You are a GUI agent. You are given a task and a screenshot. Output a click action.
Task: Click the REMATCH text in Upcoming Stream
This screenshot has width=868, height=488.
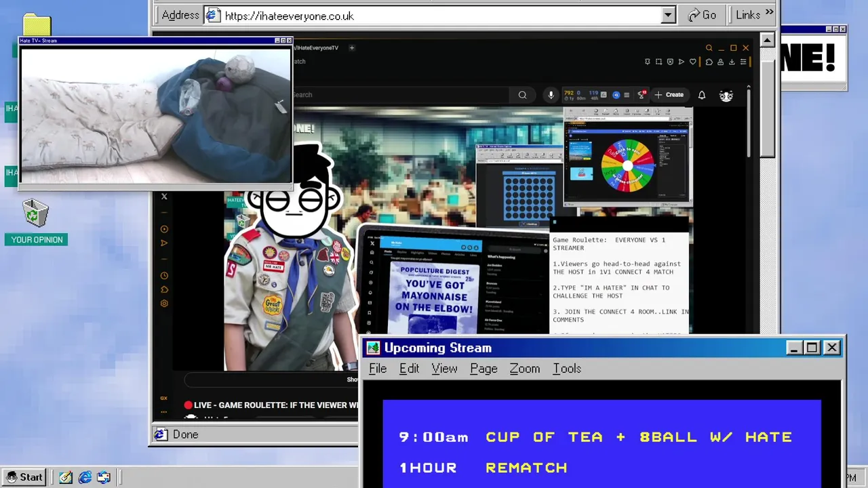pos(526,468)
